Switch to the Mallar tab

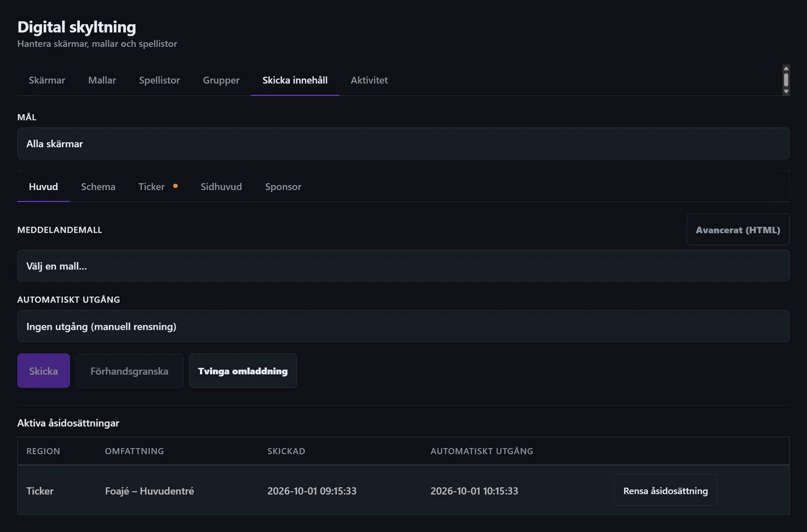coord(102,80)
